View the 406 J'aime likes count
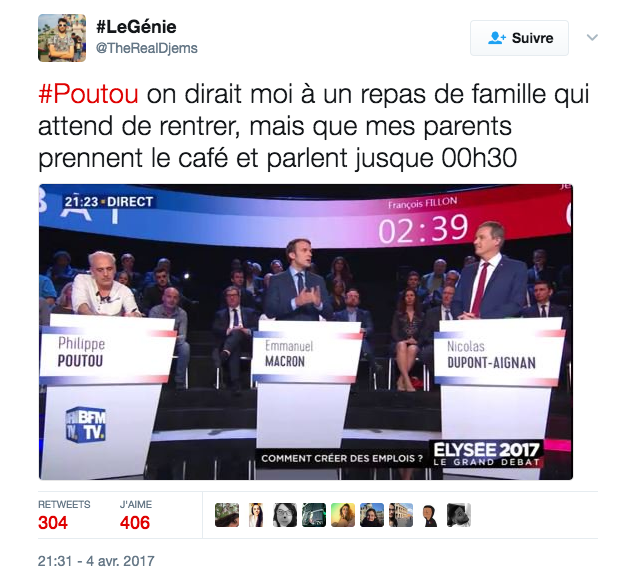This screenshot has height=582, width=636. [x=135, y=522]
